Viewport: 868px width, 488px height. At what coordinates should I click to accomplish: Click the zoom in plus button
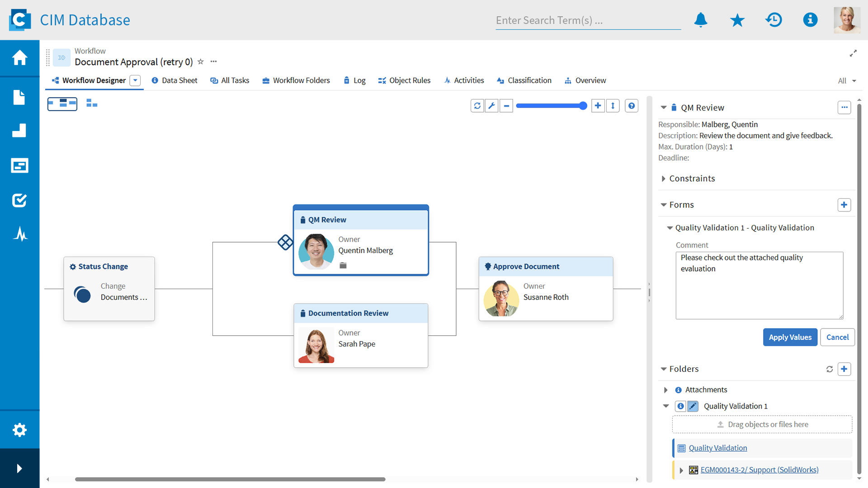(598, 106)
